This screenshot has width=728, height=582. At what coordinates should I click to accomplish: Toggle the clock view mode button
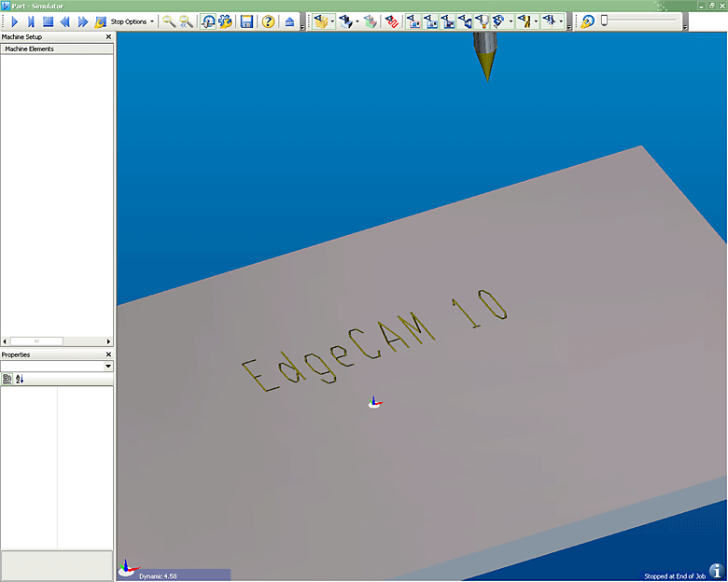pyautogui.click(x=208, y=21)
